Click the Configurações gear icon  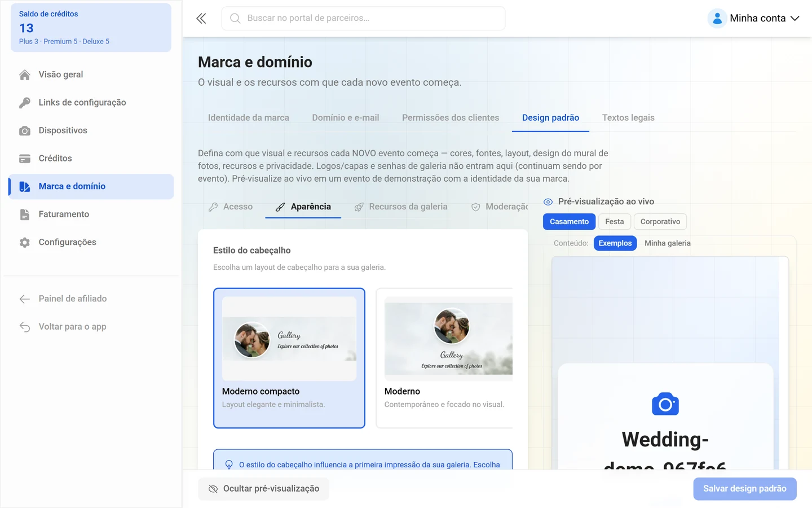tap(25, 243)
